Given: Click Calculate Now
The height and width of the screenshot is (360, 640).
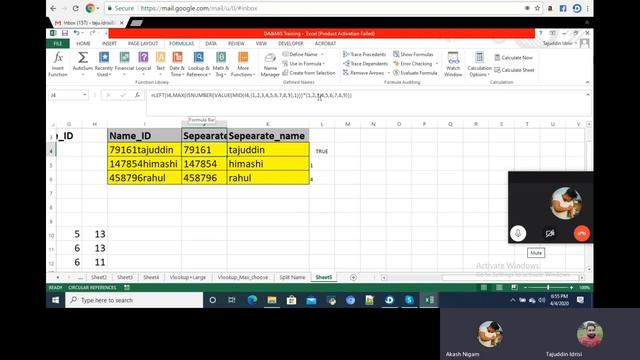Looking at the screenshot, I should [513, 58].
